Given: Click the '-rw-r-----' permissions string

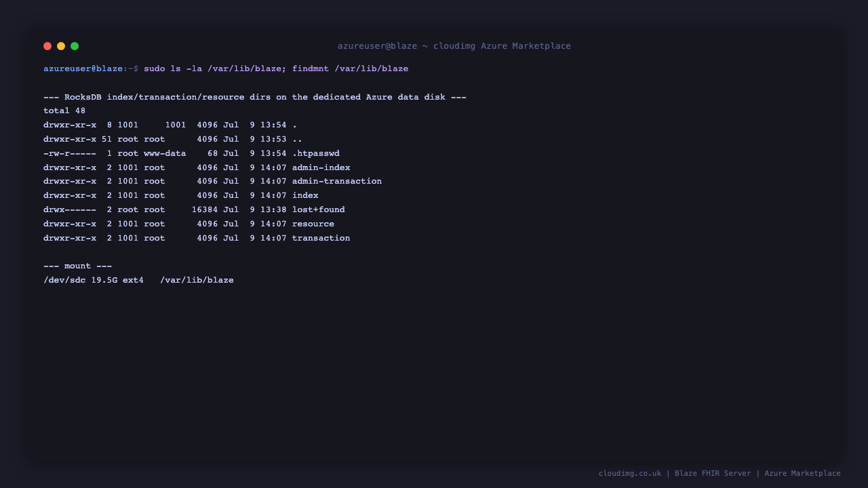Looking at the screenshot, I should pos(70,154).
